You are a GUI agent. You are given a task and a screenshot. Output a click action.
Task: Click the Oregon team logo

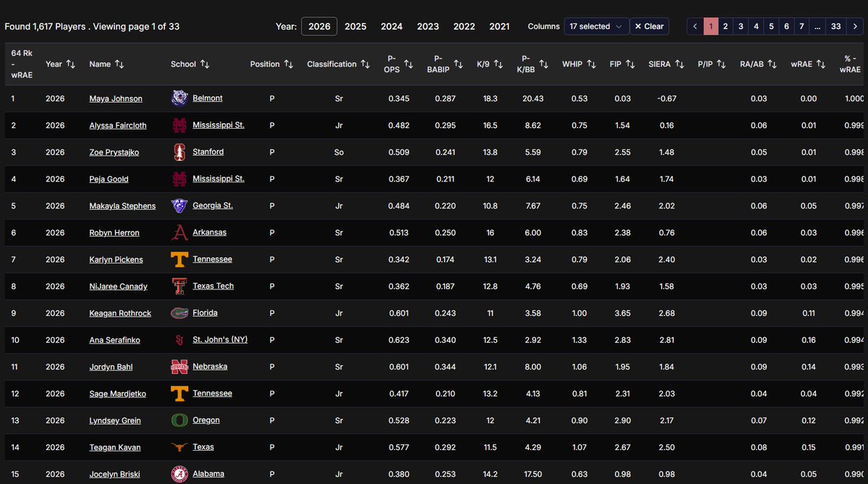tap(179, 420)
